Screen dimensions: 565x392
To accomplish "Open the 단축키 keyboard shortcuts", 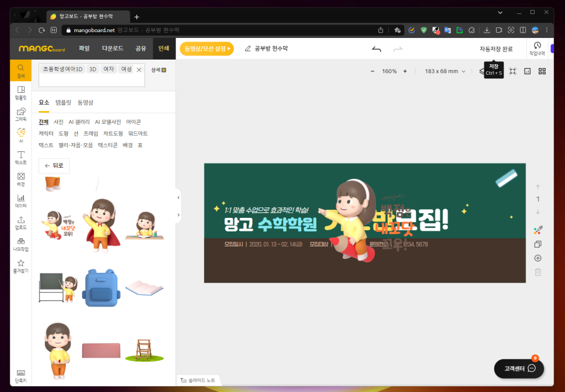I will [x=21, y=376].
